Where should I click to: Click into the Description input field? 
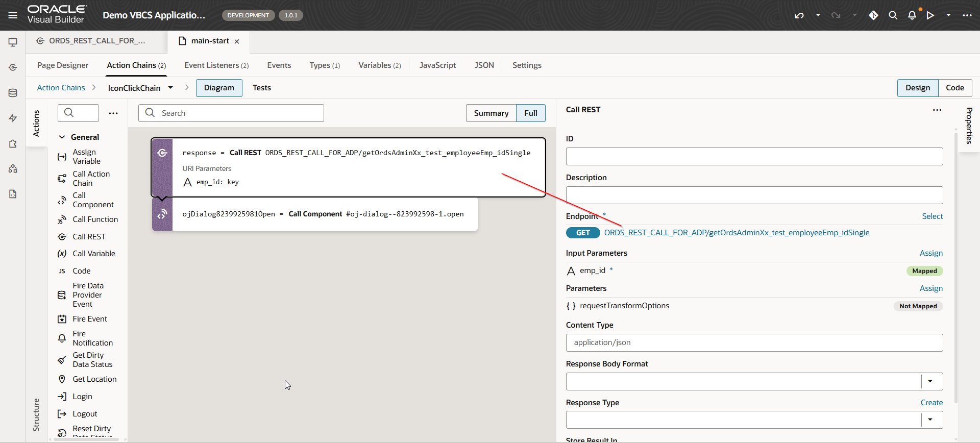click(754, 195)
